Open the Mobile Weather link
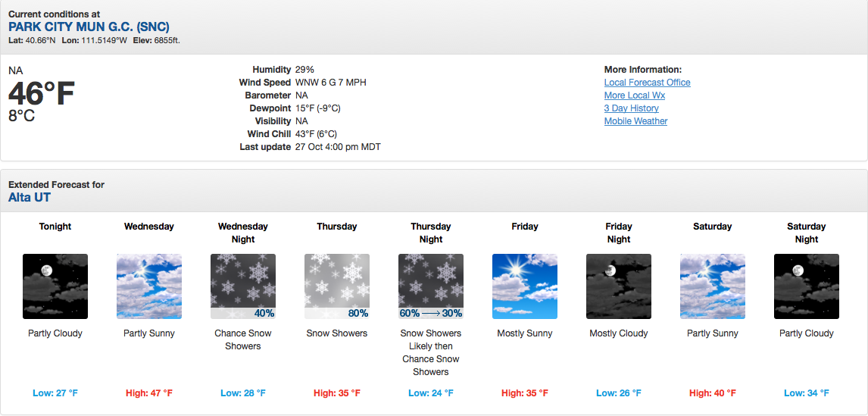This screenshot has width=868, height=416. coord(635,120)
